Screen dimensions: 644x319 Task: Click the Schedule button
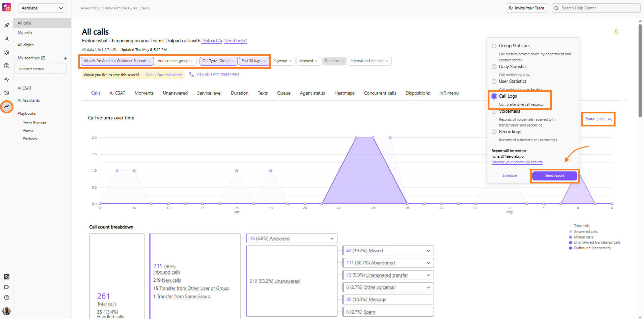pos(509,176)
